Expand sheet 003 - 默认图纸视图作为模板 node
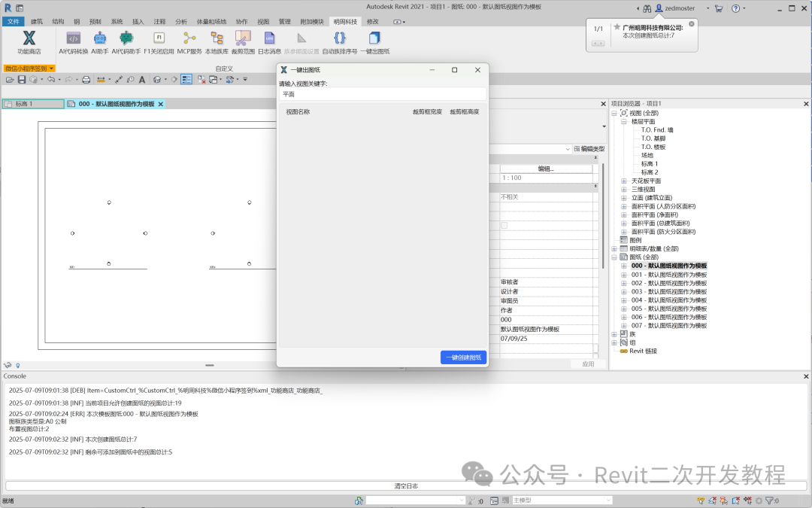 [x=624, y=292]
